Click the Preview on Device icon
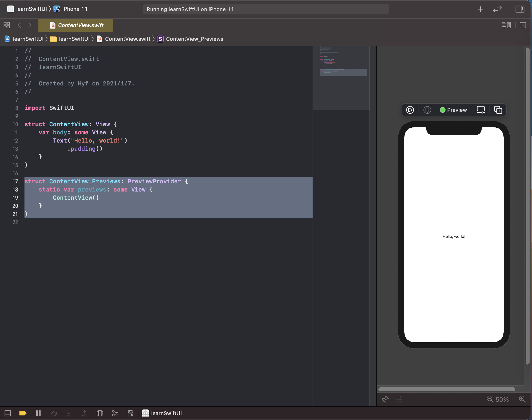Viewport: 532px width, 420px height. 427,110
